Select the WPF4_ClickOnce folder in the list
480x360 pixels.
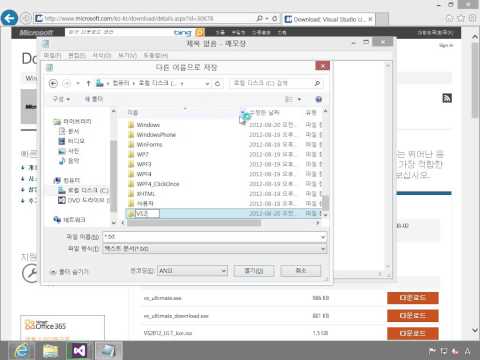point(158,184)
